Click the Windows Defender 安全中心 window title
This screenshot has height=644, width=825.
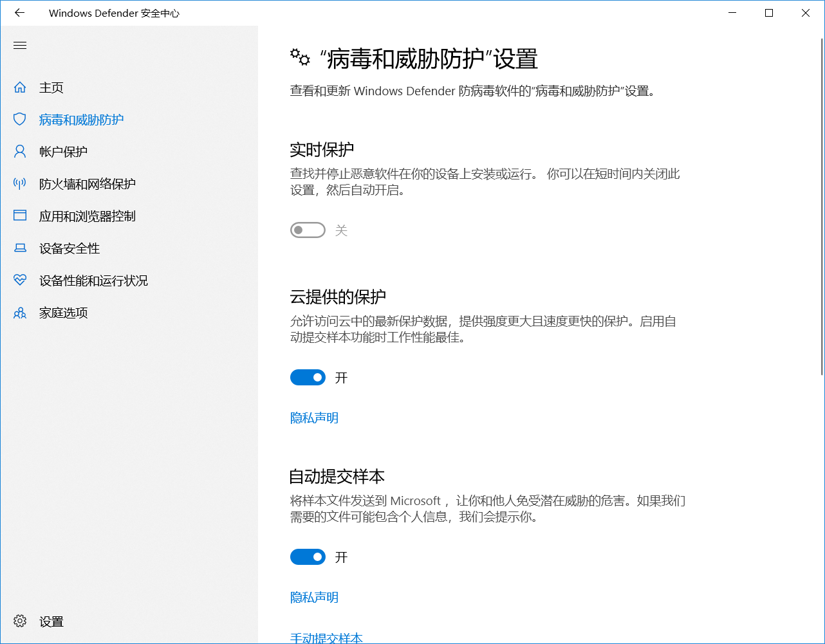pyautogui.click(x=114, y=13)
